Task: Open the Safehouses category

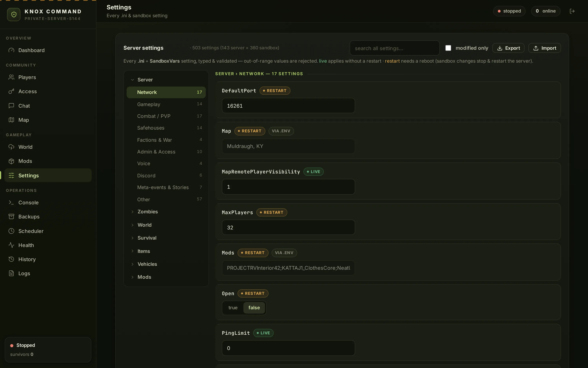Action: 166,128
